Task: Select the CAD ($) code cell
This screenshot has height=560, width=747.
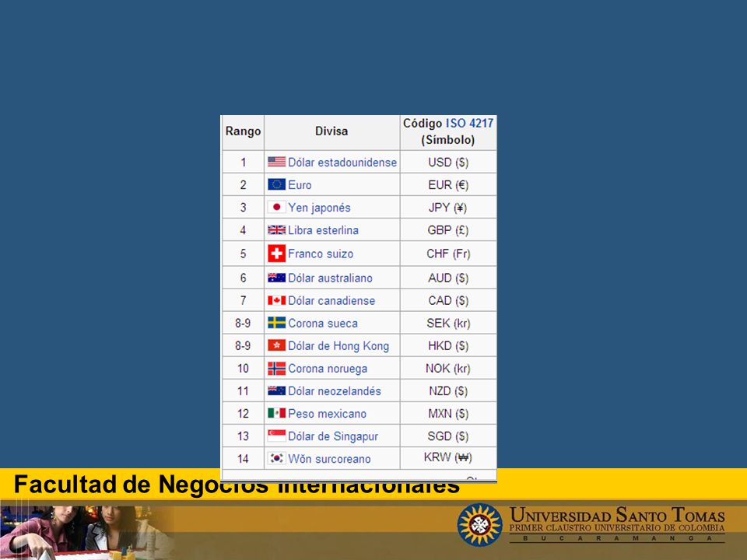Action: [448, 301]
